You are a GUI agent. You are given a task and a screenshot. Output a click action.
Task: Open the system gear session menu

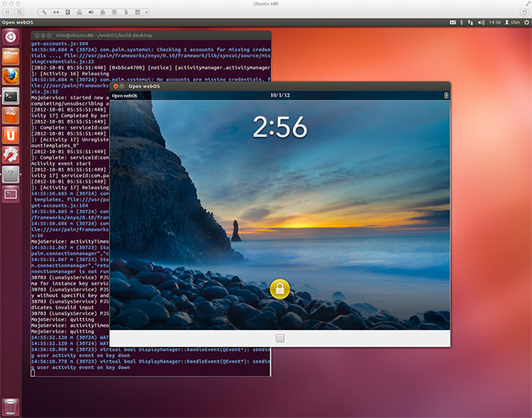pos(526,23)
